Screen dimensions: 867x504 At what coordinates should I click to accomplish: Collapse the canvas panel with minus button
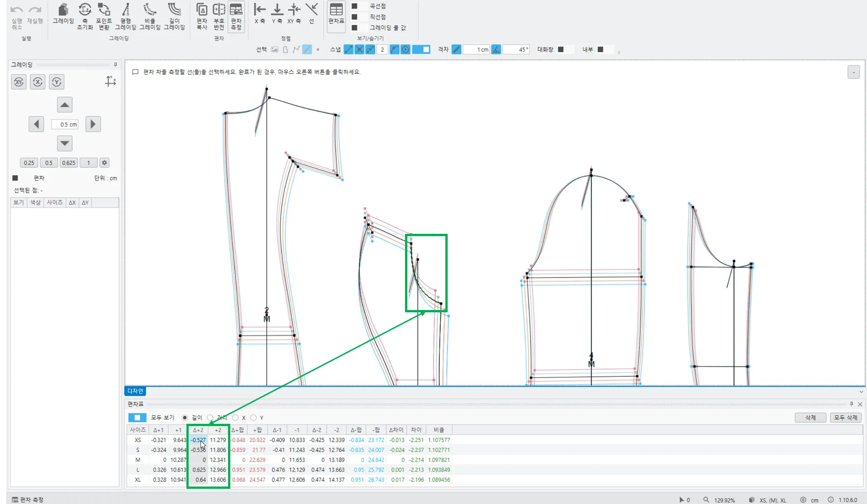pyautogui.click(x=854, y=72)
